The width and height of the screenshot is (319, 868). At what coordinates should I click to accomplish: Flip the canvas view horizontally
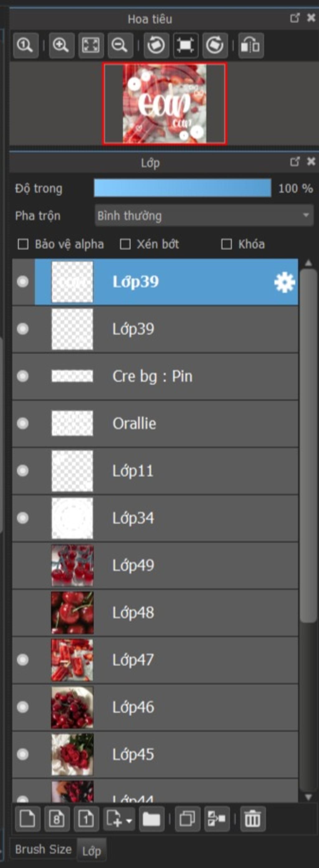point(251,45)
